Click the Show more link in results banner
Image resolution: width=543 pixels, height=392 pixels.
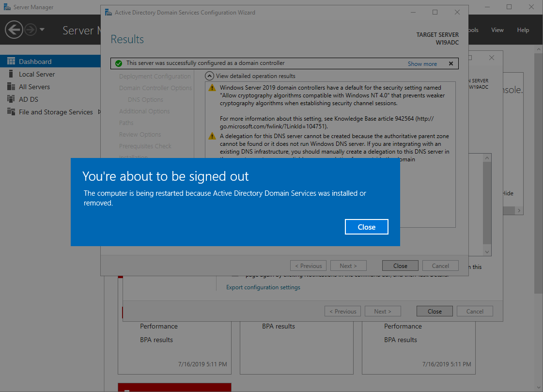point(422,63)
